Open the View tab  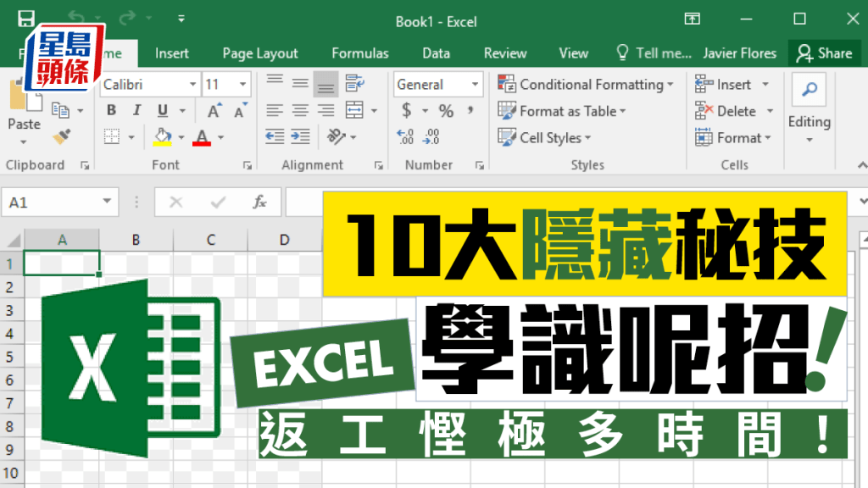(x=574, y=53)
